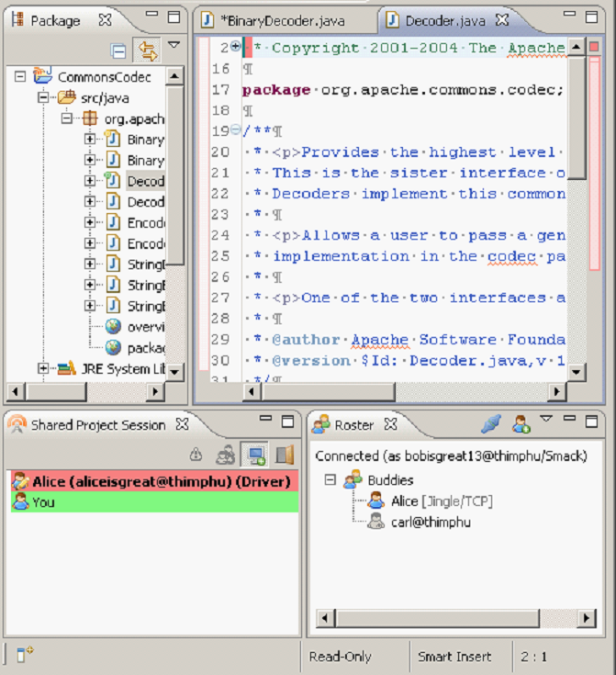
Task: Select Alice (aliceisgreat@thimphu) (Driver) row
Action: (154, 481)
